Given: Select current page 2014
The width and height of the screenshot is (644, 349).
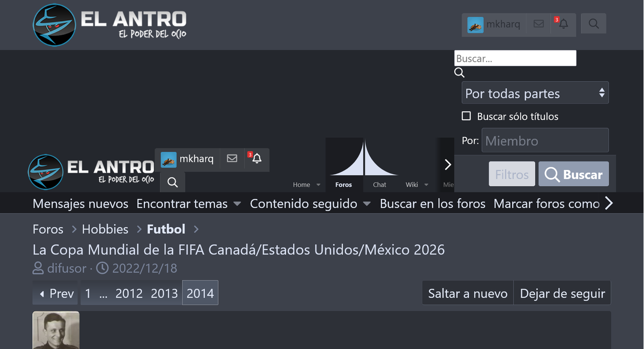Looking at the screenshot, I should click(200, 293).
